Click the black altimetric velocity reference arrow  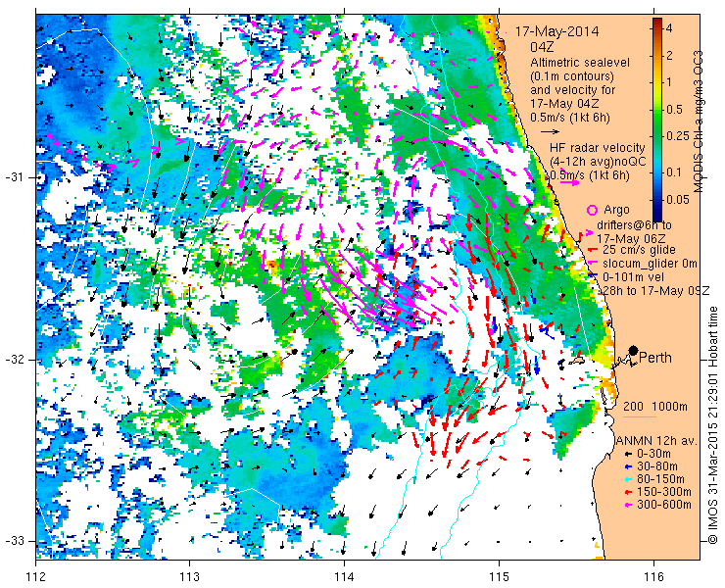pyautogui.click(x=551, y=132)
